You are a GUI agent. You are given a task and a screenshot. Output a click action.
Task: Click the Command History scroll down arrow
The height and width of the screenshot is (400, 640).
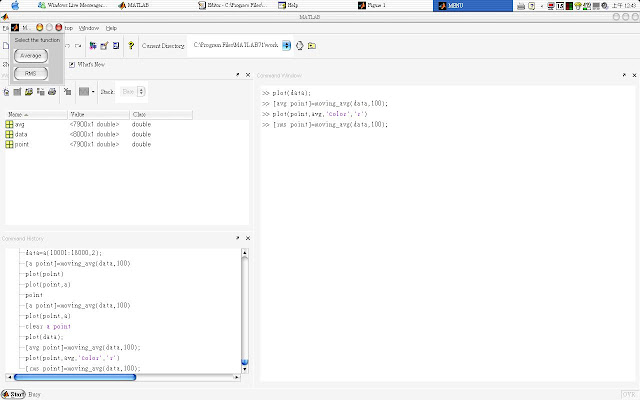tap(244, 369)
